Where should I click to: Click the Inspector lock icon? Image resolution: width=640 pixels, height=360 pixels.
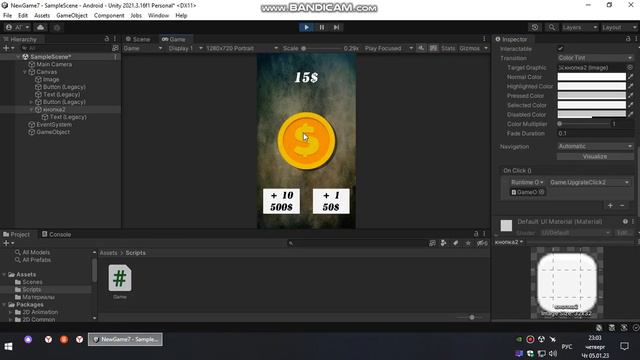click(628, 39)
